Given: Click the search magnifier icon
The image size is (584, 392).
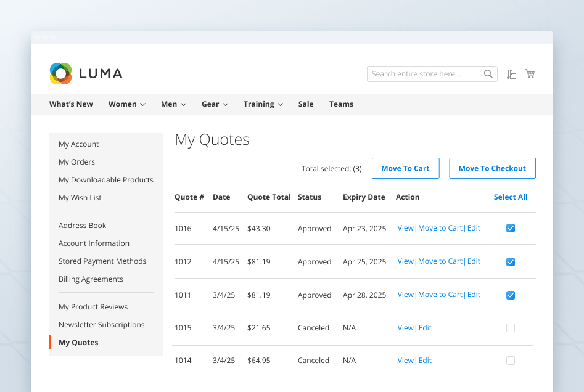Looking at the screenshot, I should pyautogui.click(x=488, y=73).
